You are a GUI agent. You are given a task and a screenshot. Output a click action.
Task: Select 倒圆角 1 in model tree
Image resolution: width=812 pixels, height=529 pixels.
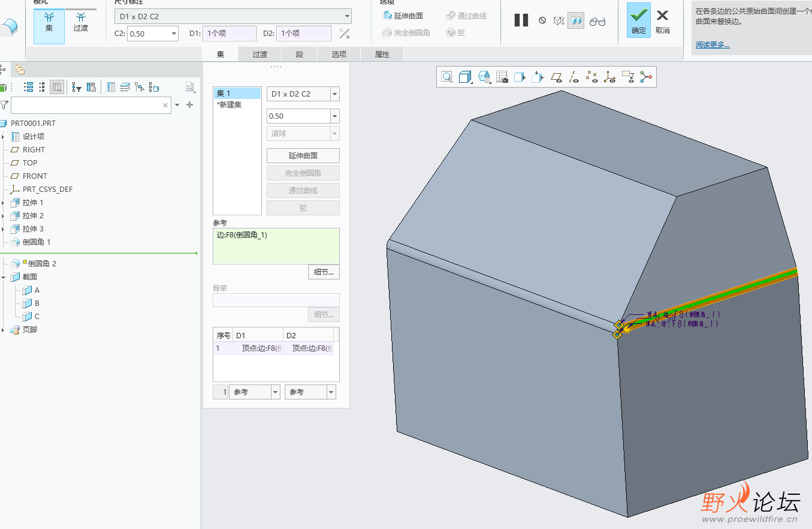point(37,242)
